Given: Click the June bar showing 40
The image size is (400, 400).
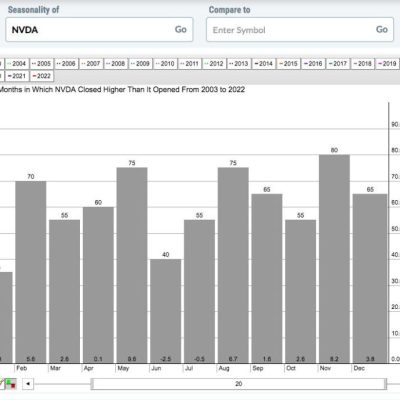Looking at the screenshot, I should tap(166, 311).
